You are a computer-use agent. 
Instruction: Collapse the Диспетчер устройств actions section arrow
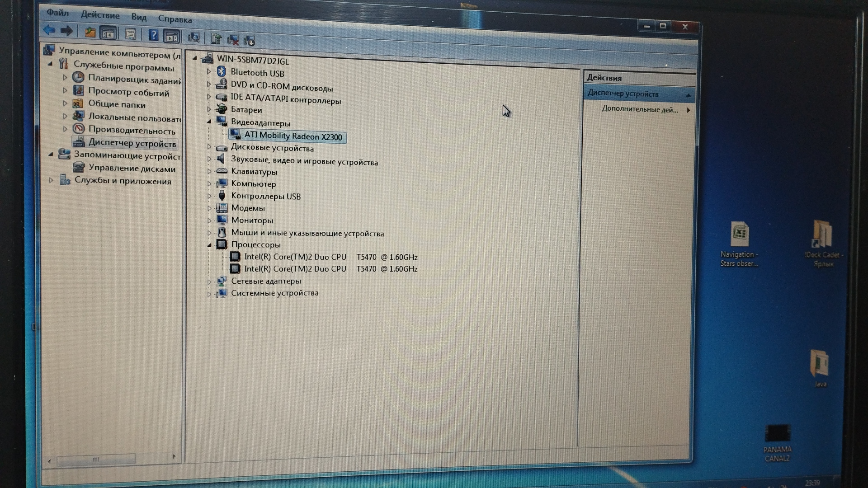688,95
